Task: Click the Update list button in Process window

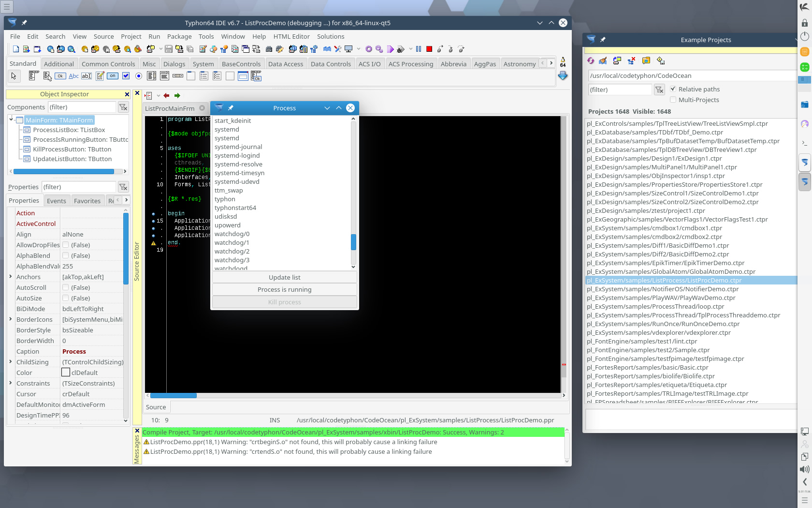Action: [285, 277]
